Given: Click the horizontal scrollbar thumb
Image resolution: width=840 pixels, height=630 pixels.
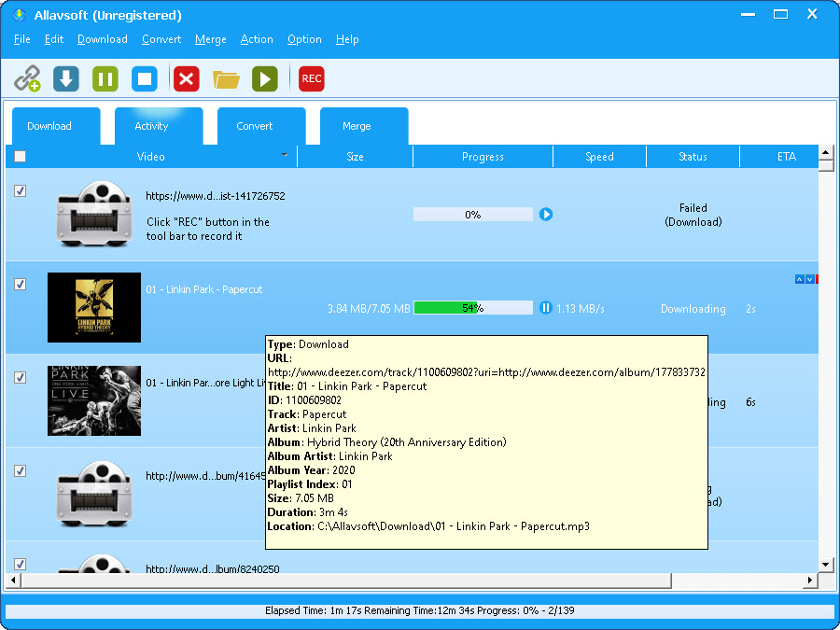Looking at the screenshot, I should [346, 581].
